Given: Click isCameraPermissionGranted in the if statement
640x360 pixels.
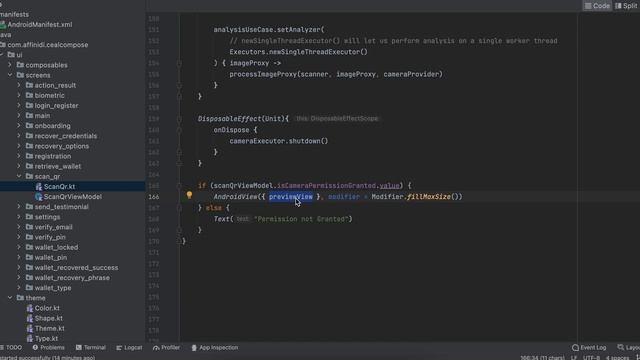Looking at the screenshot, I should point(326,186).
